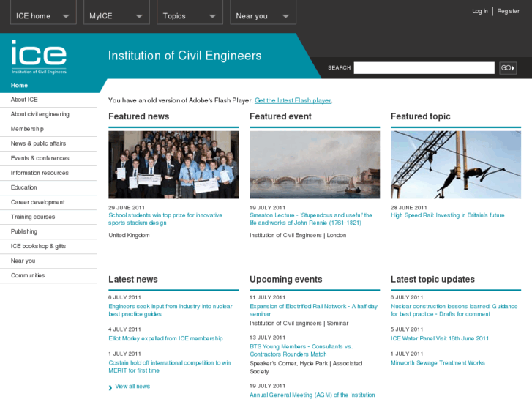Open the Featured topic rail crane image
This screenshot has width=532, height=399.
click(x=456, y=165)
